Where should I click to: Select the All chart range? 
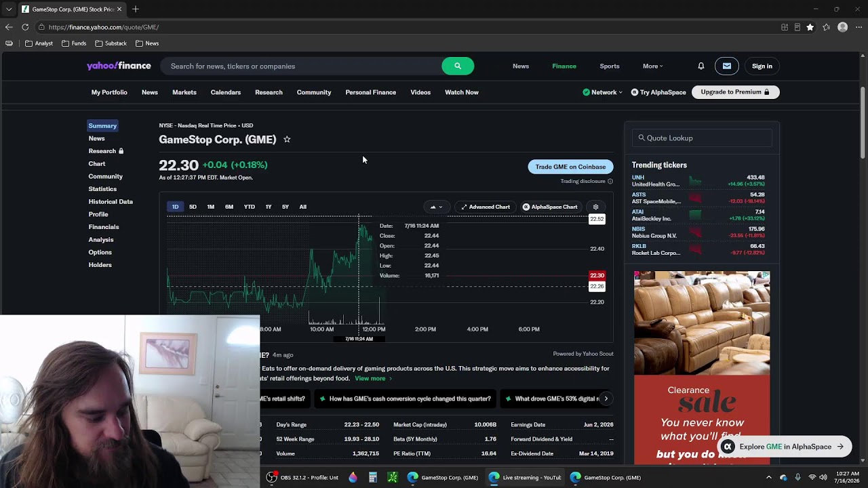coord(303,207)
